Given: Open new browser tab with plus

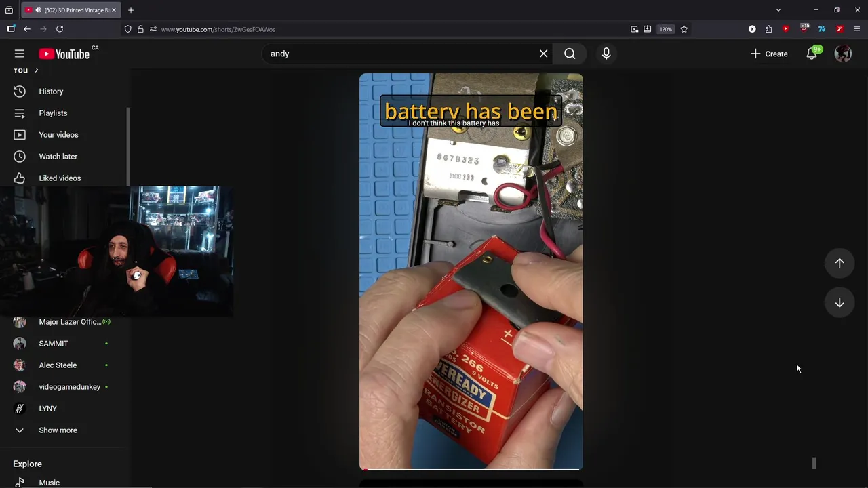Looking at the screenshot, I should tap(131, 10).
